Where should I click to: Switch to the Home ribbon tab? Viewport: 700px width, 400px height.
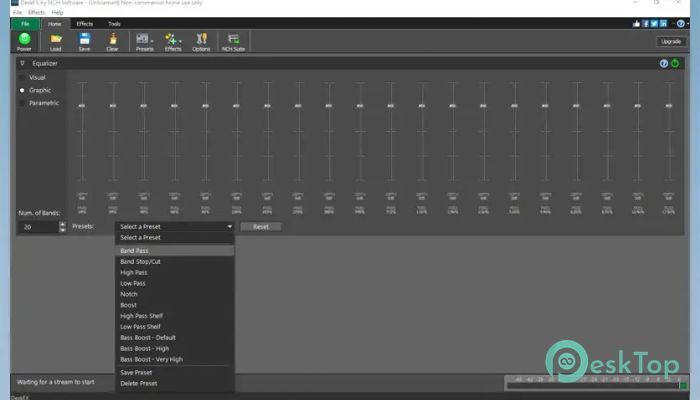click(54, 24)
